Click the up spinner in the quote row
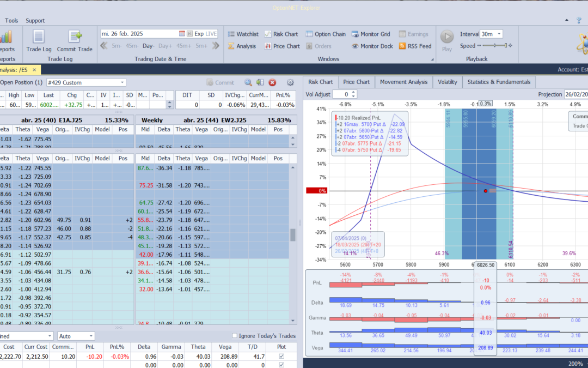Image resolution: width=588 pixels, height=368 pixels. [169, 102]
